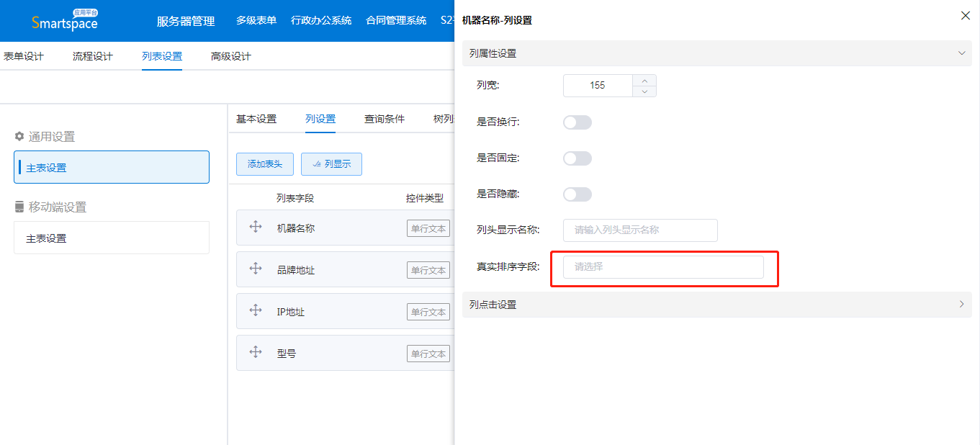980x445 pixels.
Task: Click the move handle for 型号 row
Action: (x=256, y=352)
